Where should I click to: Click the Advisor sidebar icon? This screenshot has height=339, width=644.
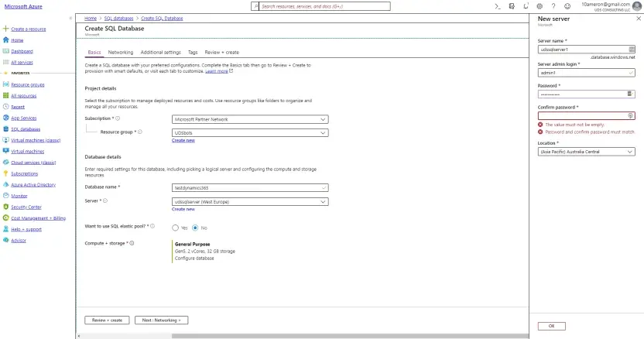5,240
